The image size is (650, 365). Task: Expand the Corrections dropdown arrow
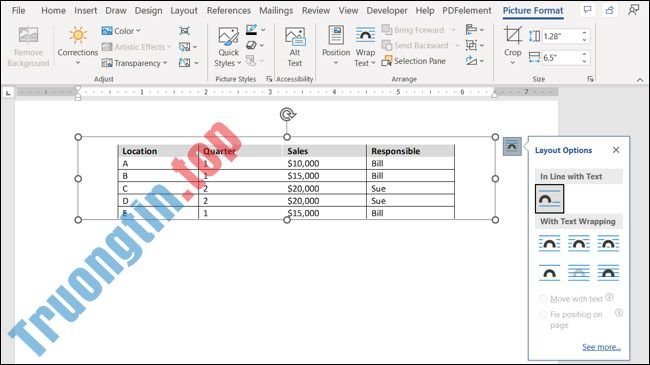(x=78, y=63)
